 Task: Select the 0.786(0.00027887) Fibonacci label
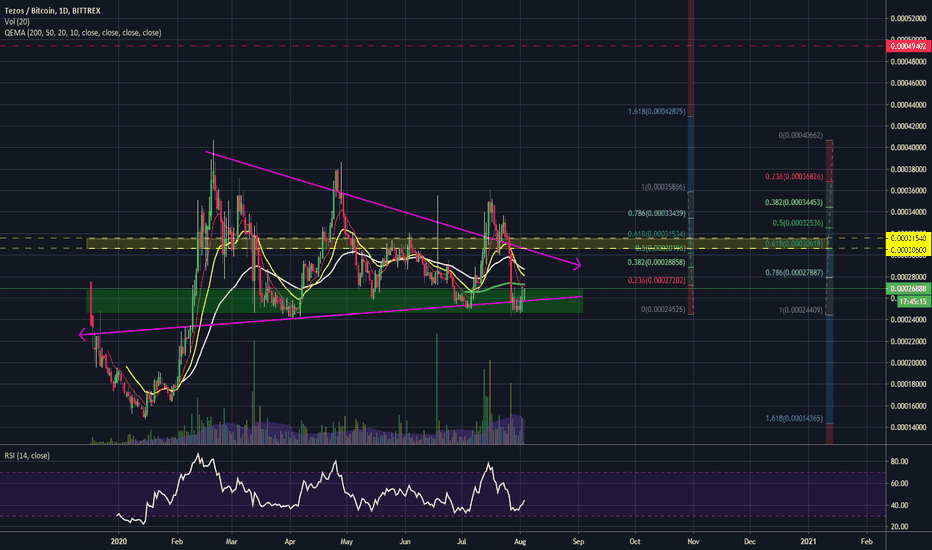coord(794,273)
